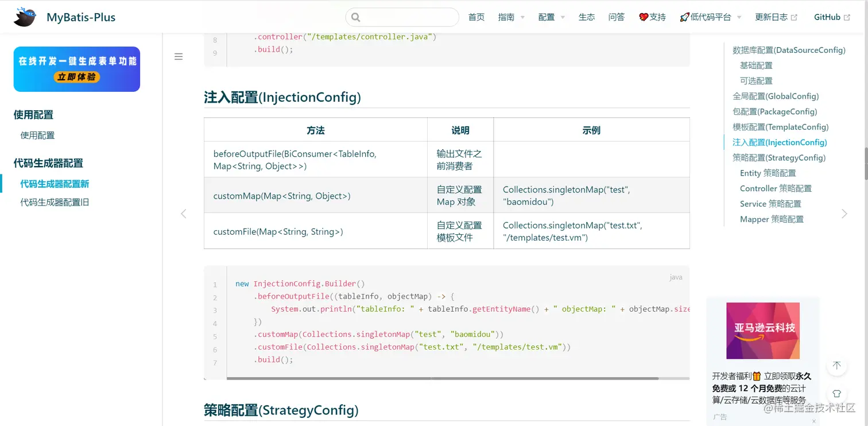Click external link icon beside 更新日志
The image size is (868, 426).
coord(794,17)
